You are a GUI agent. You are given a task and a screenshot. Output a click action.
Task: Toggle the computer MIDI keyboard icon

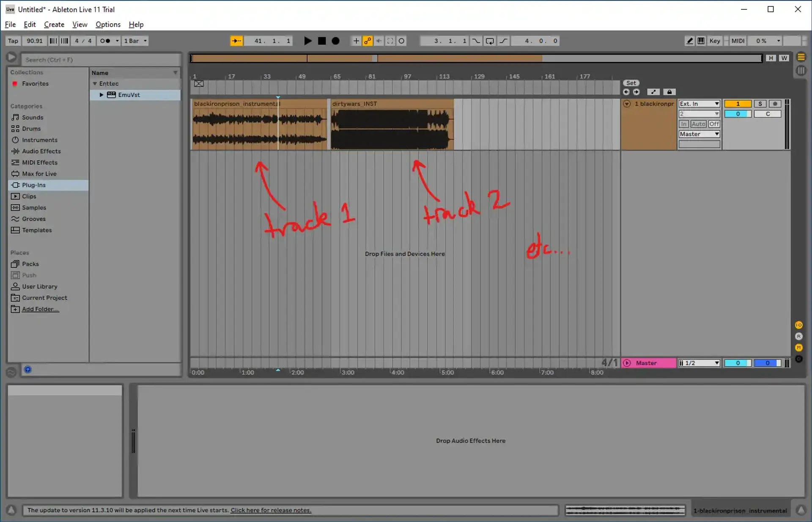[x=701, y=41]
